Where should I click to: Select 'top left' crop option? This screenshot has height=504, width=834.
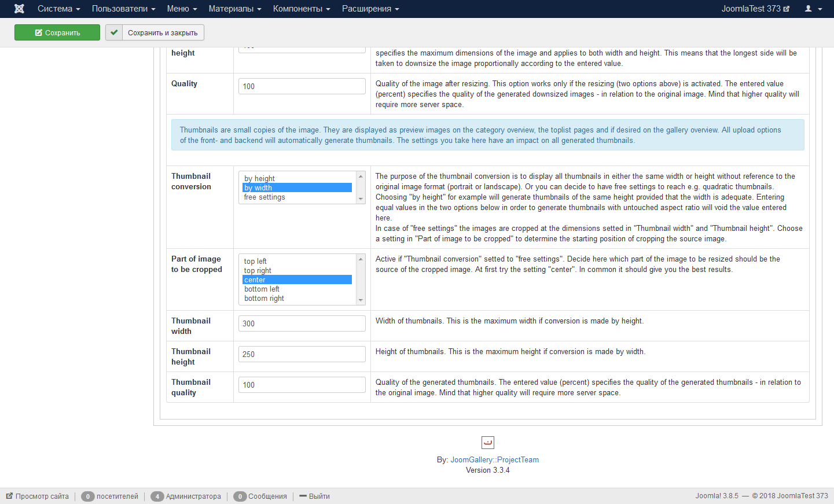pyautogui.click(x=297, y=261)
